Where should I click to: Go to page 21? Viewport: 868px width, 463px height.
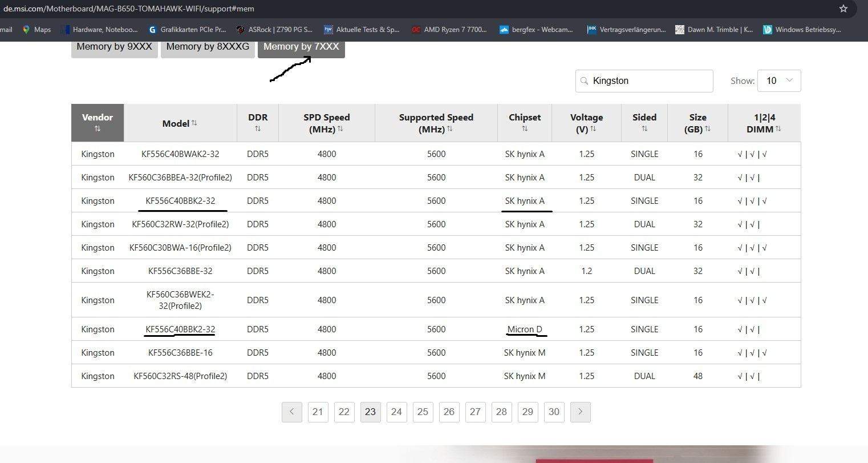(318, 412)
